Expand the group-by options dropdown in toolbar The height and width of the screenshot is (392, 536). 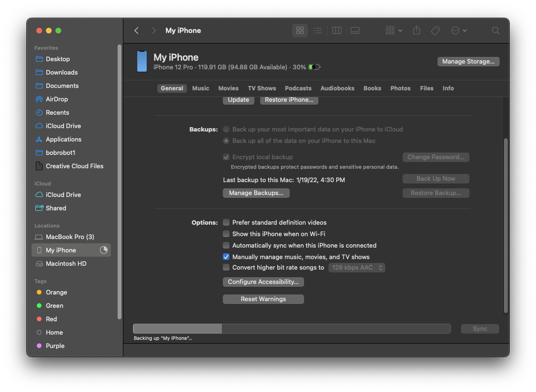point(394,31)
